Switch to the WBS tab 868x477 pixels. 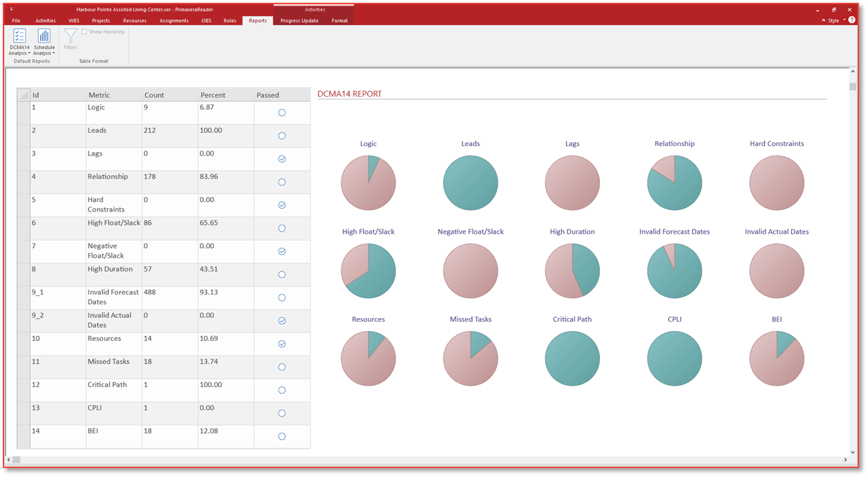74,21
